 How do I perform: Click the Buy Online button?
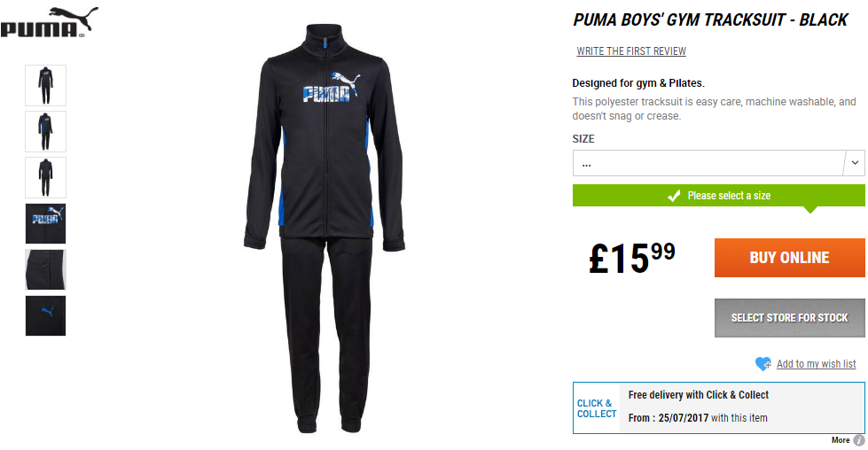tap(789, 258)
